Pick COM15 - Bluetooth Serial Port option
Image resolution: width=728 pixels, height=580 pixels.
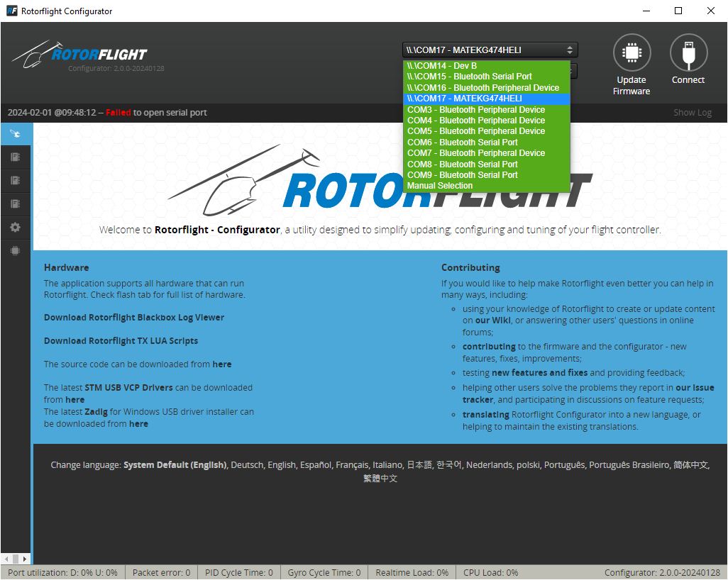(x=469, y=77)
